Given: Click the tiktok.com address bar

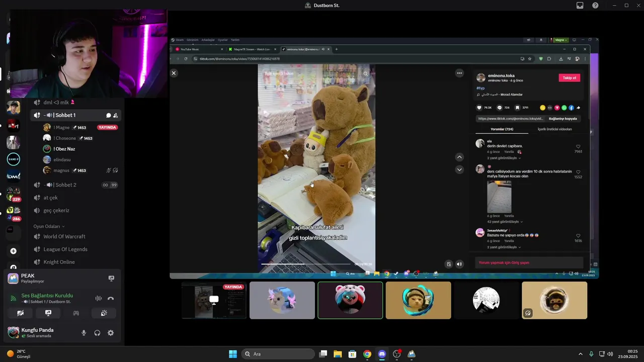Looking at the screenshot, I should 352,59.
